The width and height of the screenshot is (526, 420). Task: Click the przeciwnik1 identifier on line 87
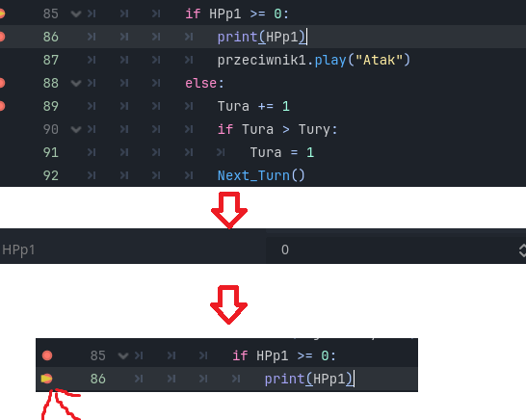coord(261,61)
